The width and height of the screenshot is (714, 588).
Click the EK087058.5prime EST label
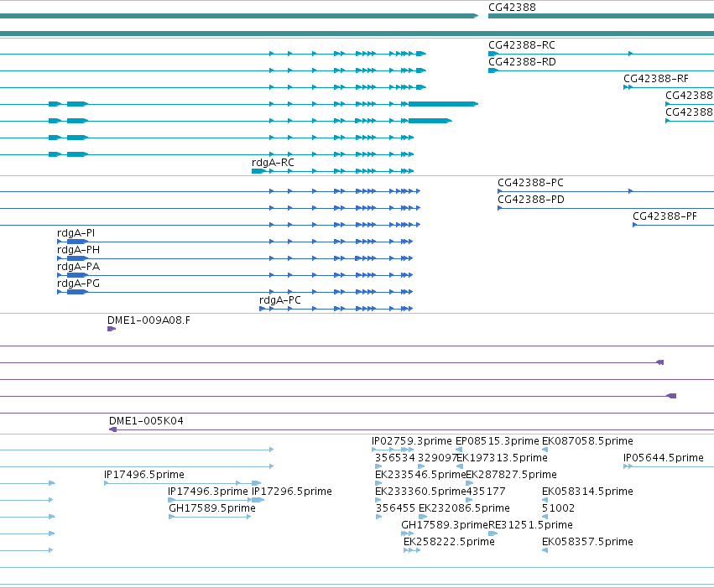(x=587, y=441)
